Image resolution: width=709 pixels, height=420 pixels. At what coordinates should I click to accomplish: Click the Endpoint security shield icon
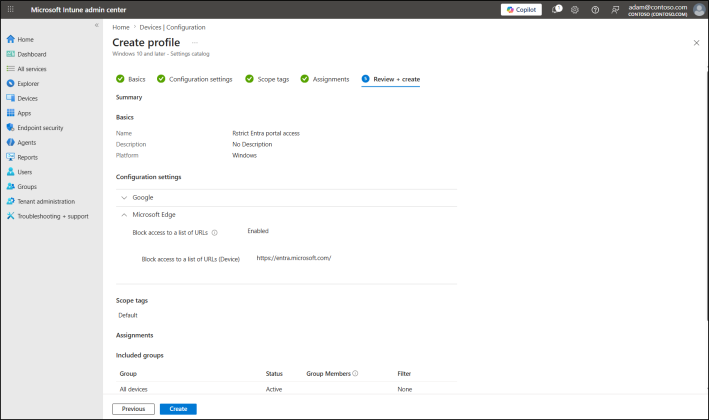click(11, 127)
